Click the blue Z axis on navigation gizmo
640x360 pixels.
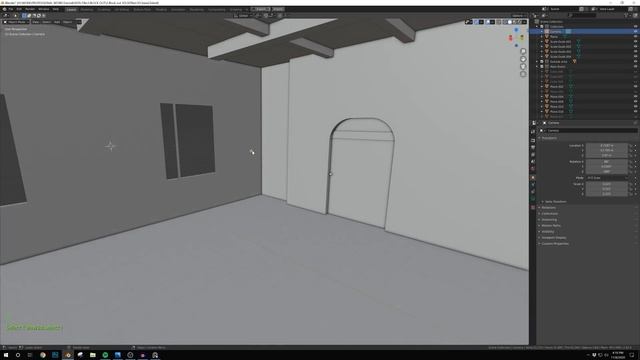coord(516,30)
